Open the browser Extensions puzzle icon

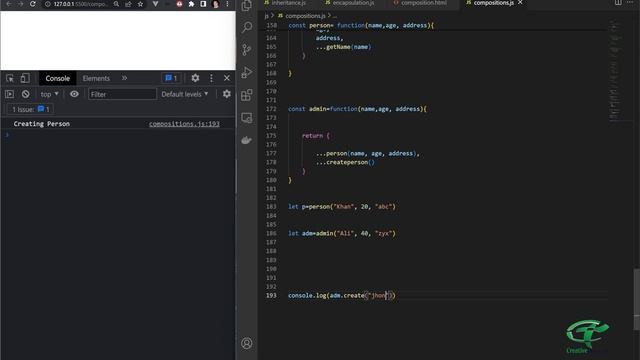pyautogui.click(x=191, y=4)
